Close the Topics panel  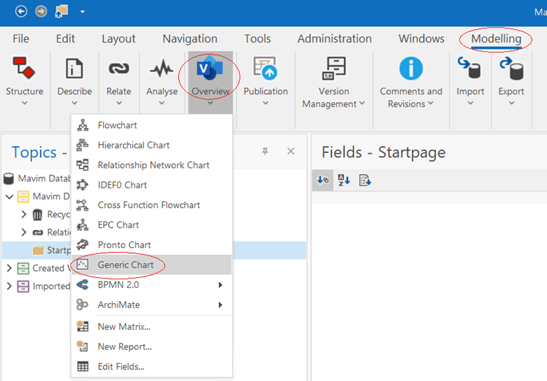[291, 151]
